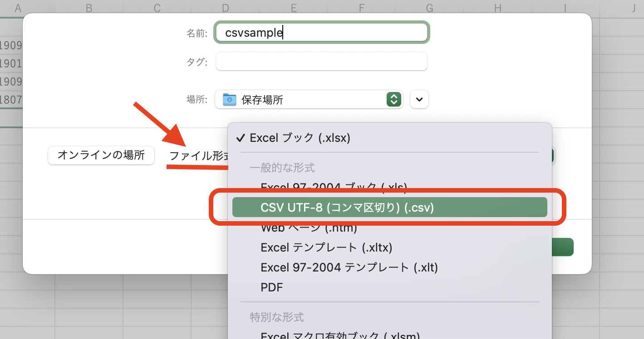
Task: Open the 保存場所 location popup
Action: [309, 99]
